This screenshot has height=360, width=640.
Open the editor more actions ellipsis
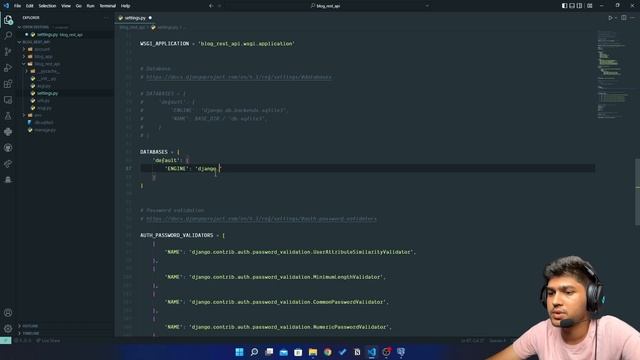pyautogui.click(x=633, y=18)
